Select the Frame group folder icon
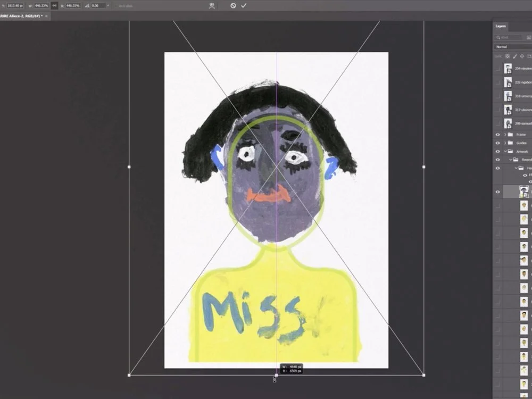The height and width of the screenshot is (399, 532). tap(510, 135)
